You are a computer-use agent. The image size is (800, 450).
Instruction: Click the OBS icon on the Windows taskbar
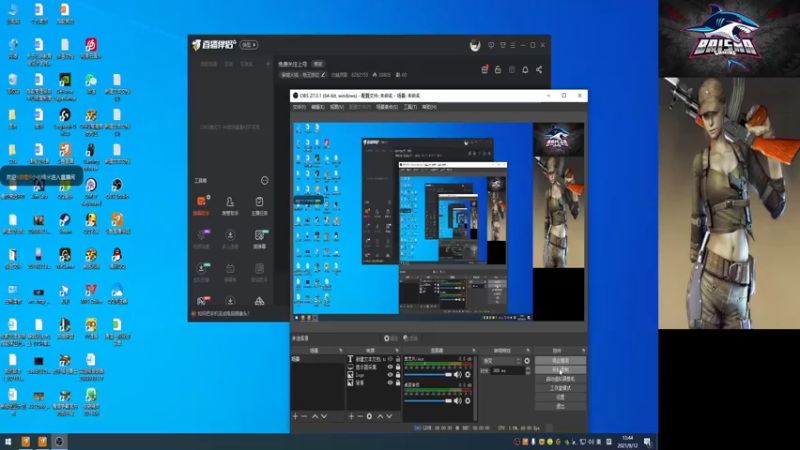(x=59, y=442)
